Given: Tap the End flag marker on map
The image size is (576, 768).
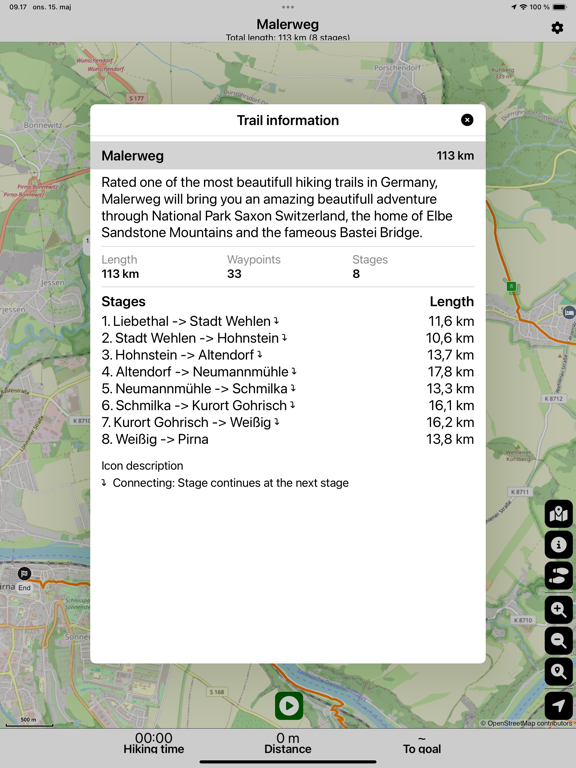Looking at the screenshot, I should (x=24, y=574).
